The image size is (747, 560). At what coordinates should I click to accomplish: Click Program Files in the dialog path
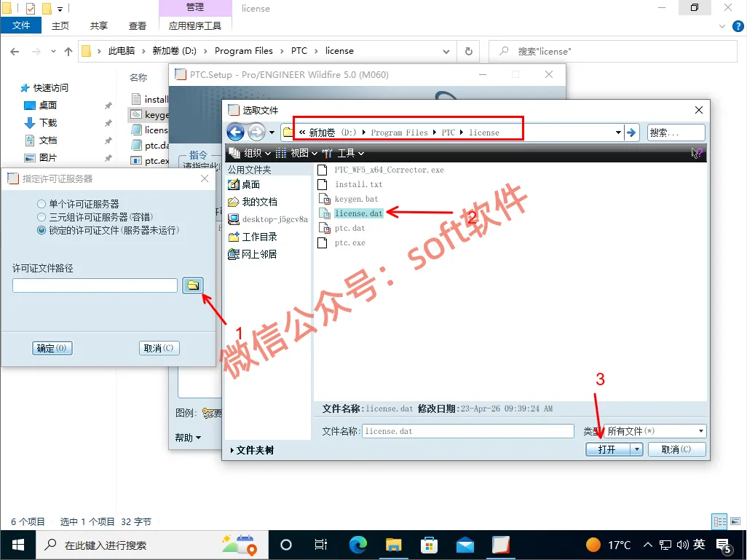(x=399, y=133)
